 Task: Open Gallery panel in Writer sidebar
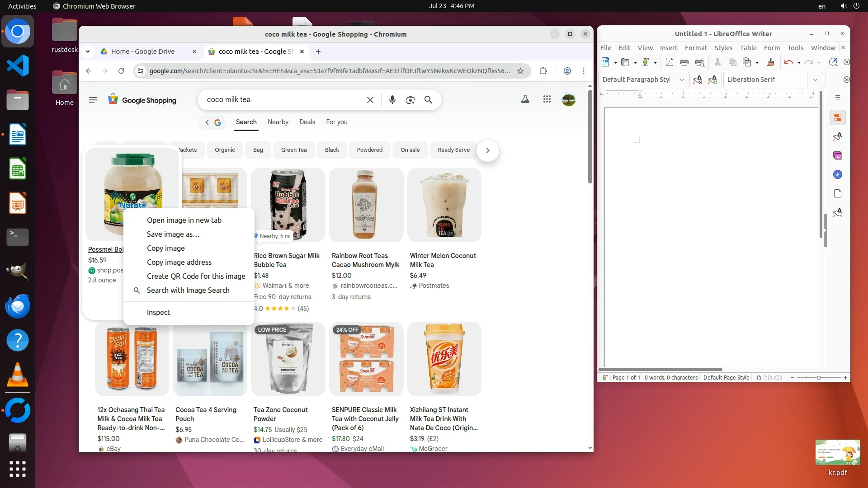(838, 156)
